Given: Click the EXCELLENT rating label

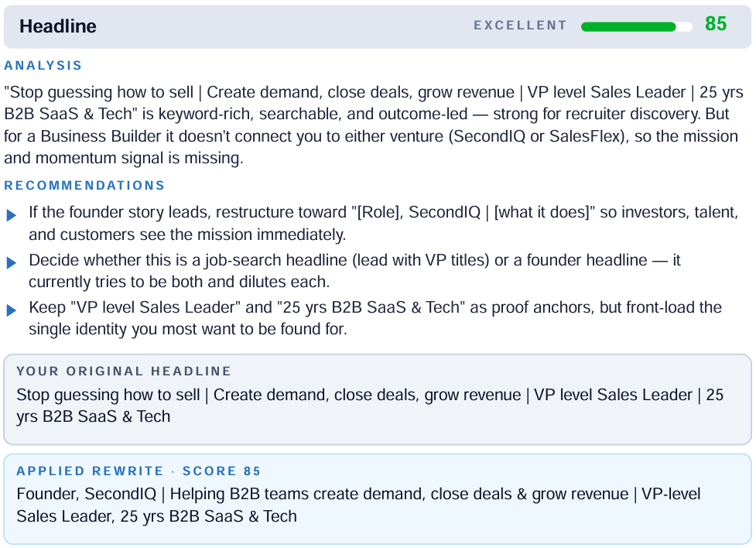Looking at the screenshot, I should click(x=520, y=25).
